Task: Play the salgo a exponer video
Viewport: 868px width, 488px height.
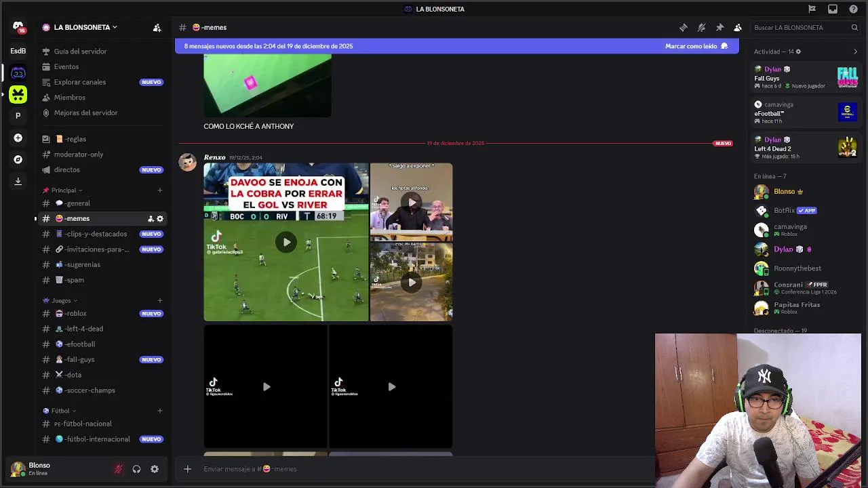Action: (x=412, y=202)
